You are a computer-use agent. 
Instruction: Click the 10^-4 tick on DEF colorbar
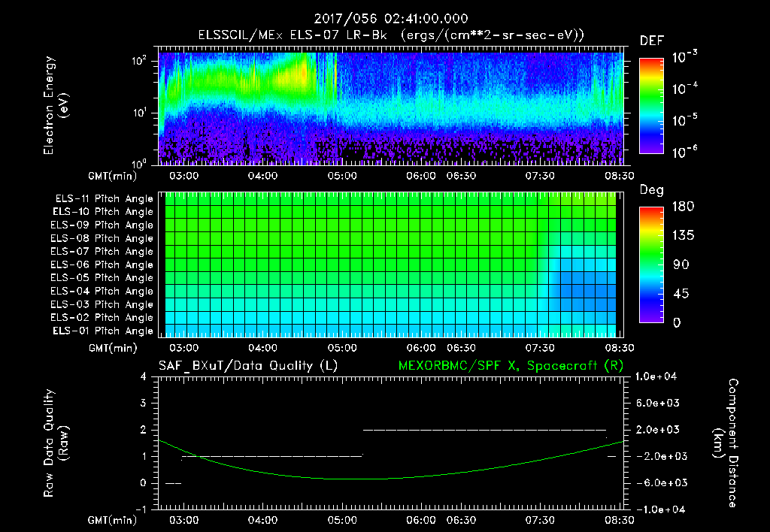[684, 89]
